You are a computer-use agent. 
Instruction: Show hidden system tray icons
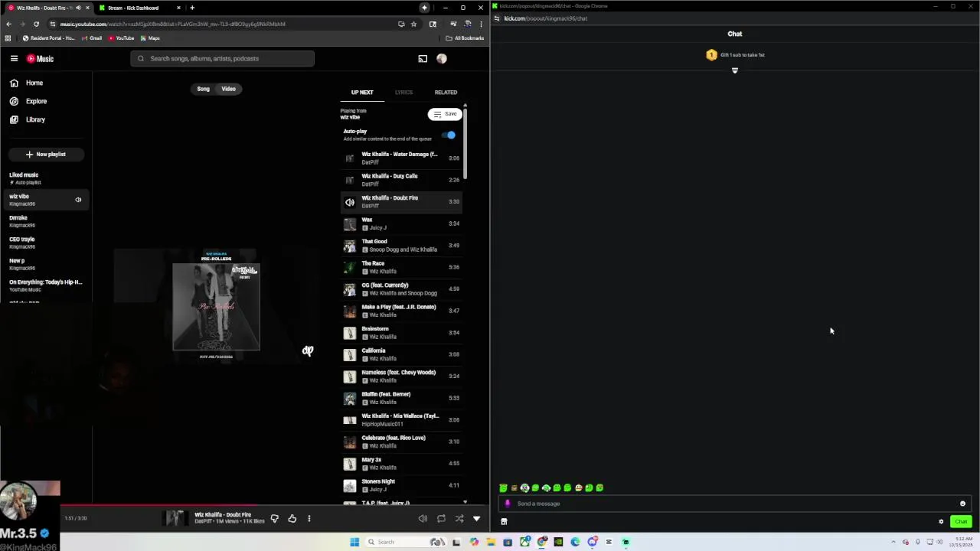coord(893,542)
